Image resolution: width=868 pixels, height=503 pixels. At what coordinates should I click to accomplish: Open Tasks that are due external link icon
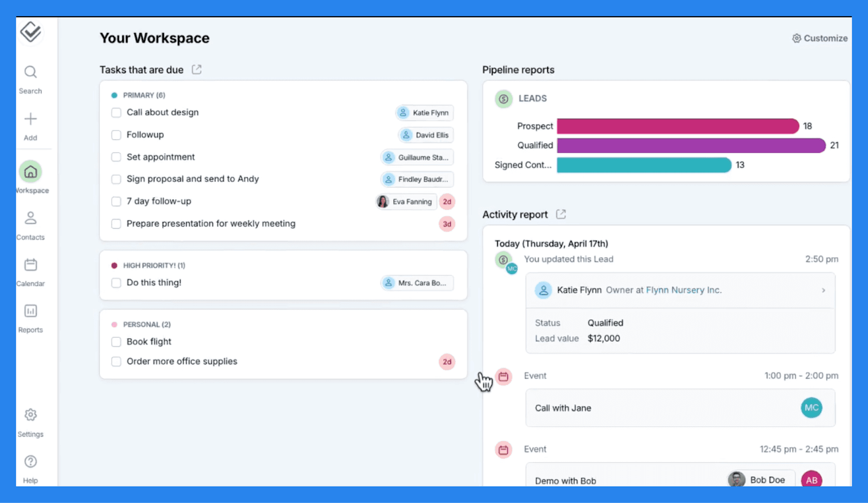[196, 69]
